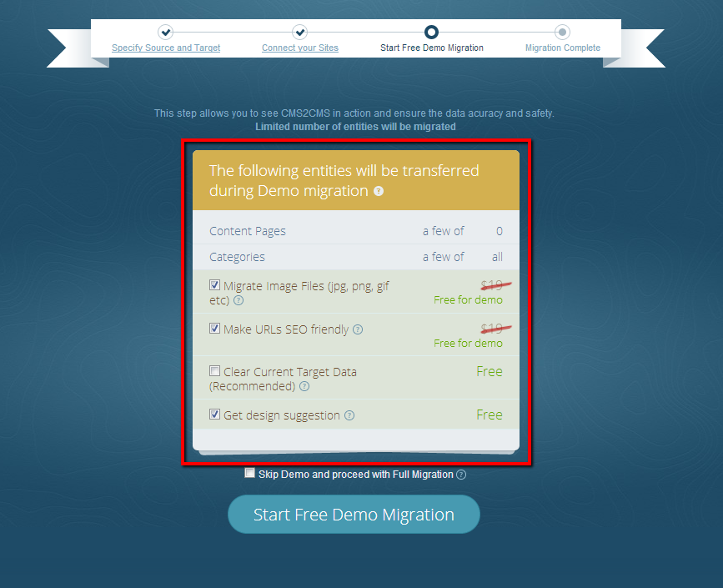Open help icon for Clear Current Target Data

304,386
